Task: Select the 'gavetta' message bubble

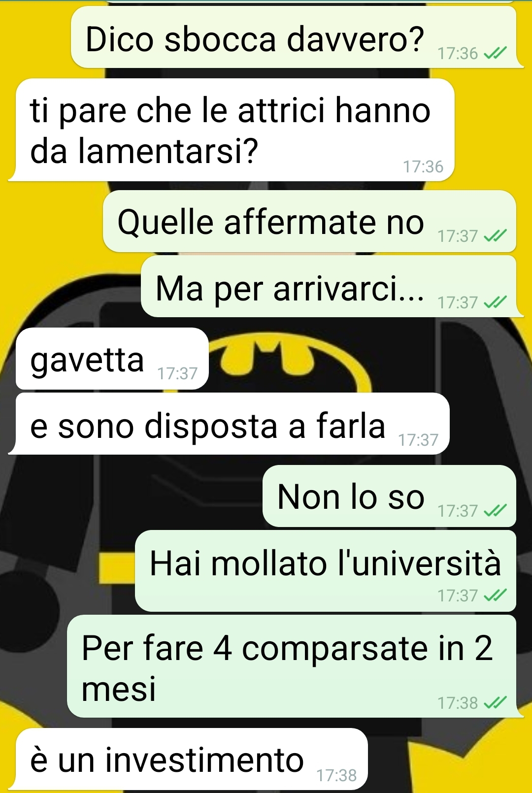Action: tap(112, 359)
